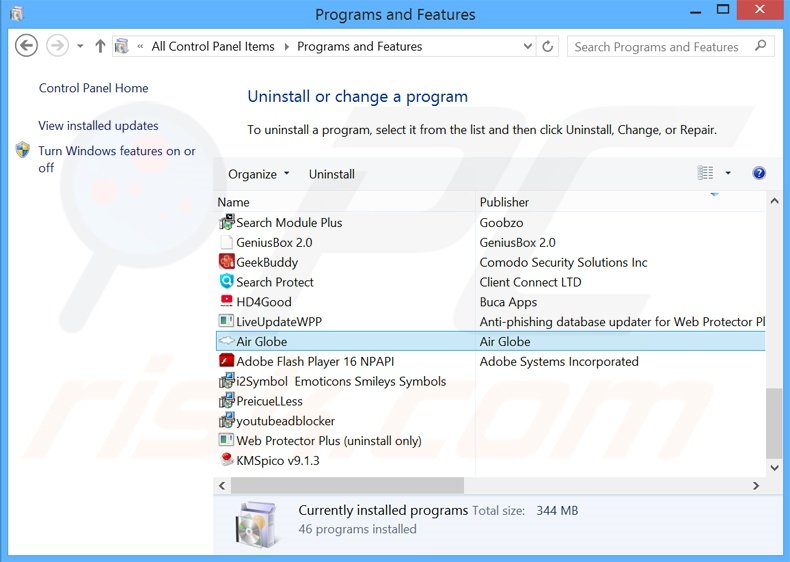This screenshot has height=562, width=790.
Task: Click the Change your view icon
Action: coord(706,173)
